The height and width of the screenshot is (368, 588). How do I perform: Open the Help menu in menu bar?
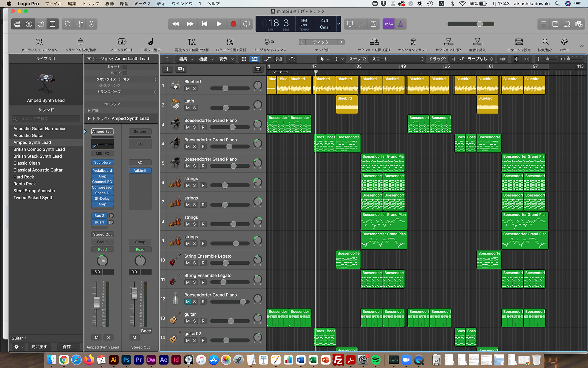pos(213,4)
